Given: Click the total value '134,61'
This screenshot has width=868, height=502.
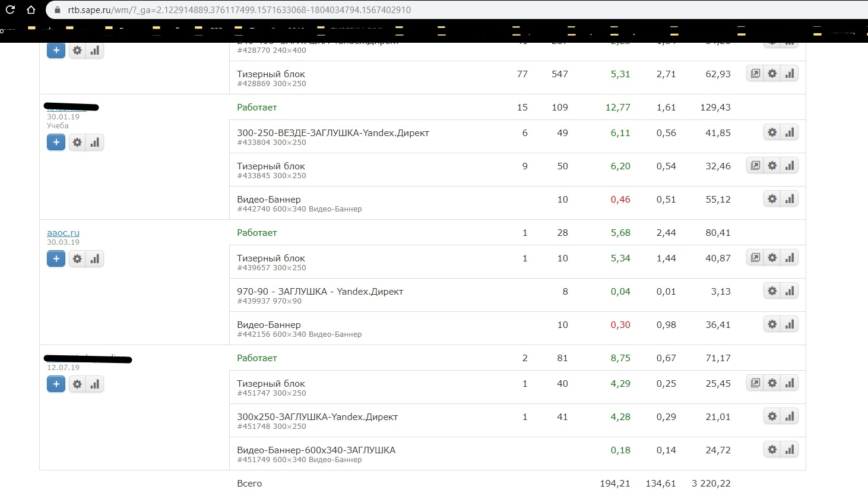Looking at the screenshot, I should pyautogui.click(x=661, y=484).
